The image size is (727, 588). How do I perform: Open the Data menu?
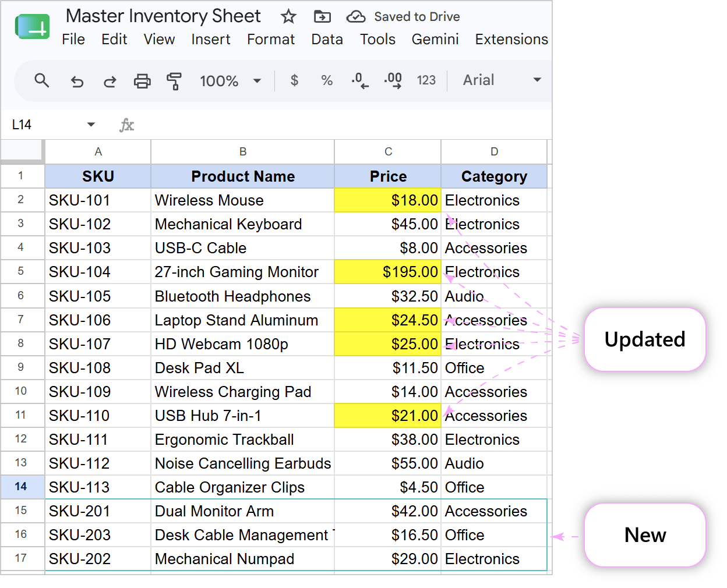point(327,40)
